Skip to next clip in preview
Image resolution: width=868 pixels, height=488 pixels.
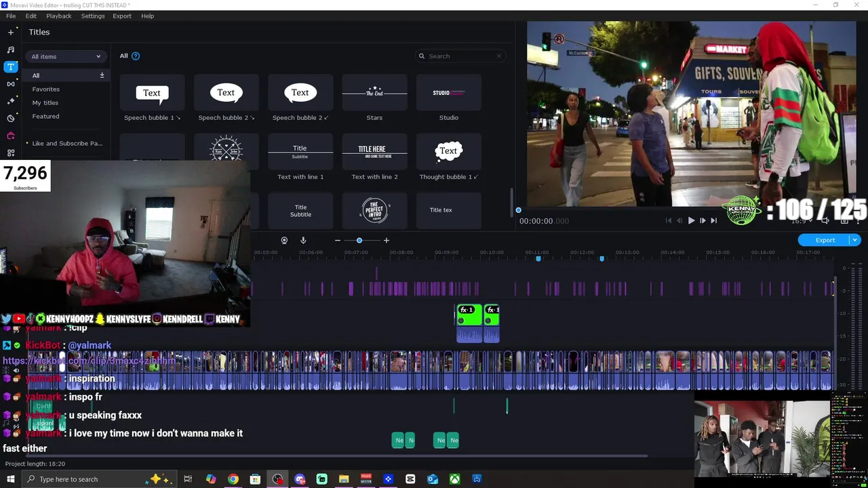[713, 220]
